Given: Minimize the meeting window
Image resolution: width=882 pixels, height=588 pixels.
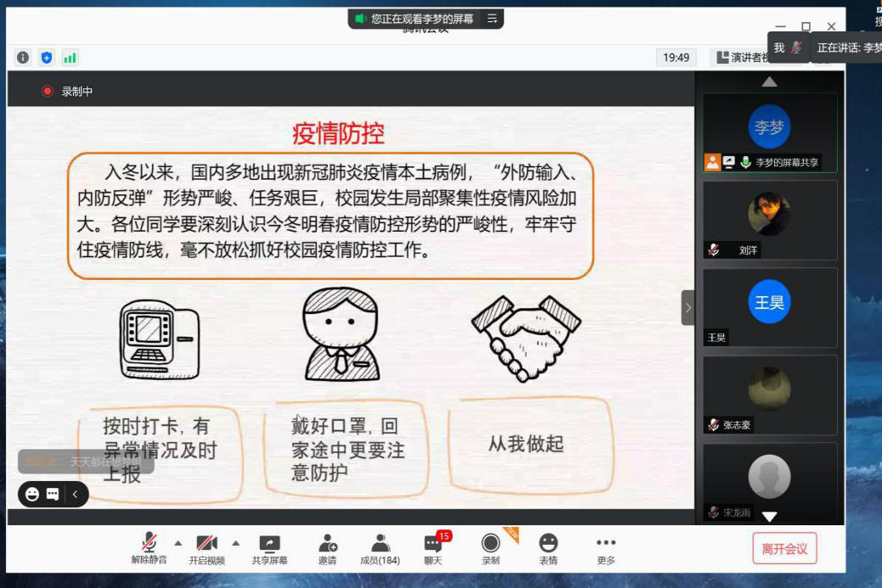Looking at the screenshot, I should tap(780, 26).
